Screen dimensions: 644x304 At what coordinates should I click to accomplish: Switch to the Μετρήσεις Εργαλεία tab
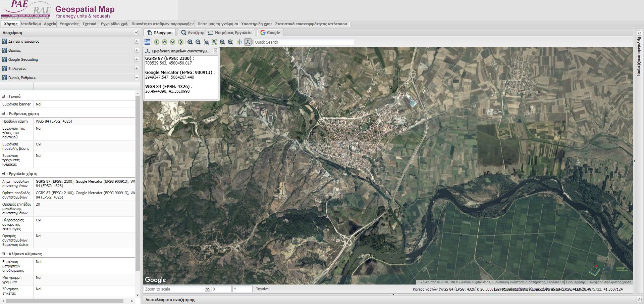coord(230,33)
